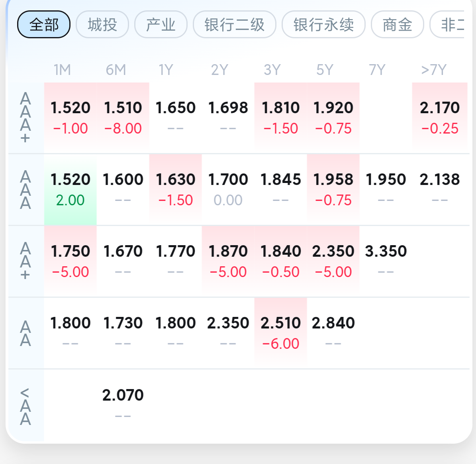This screenshot has width=476, height=464.
Task: Select the 银行二级 tab
Action: click(235, 24)
